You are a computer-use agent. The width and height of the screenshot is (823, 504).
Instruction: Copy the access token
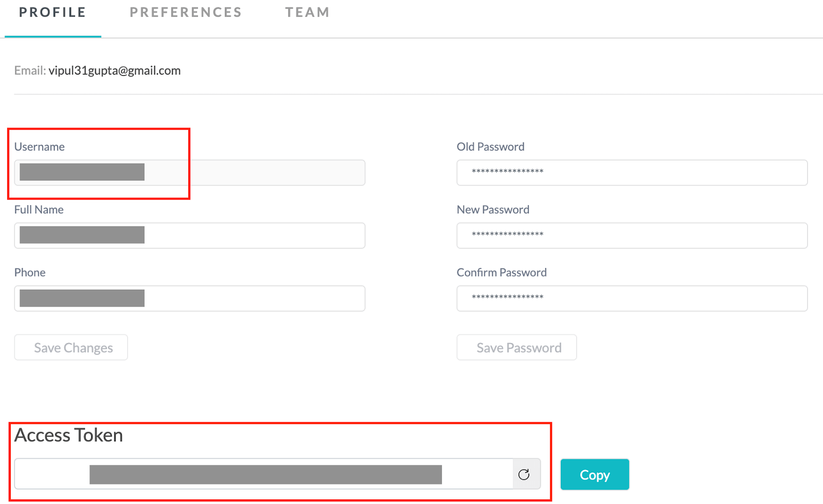coord(595,474)
